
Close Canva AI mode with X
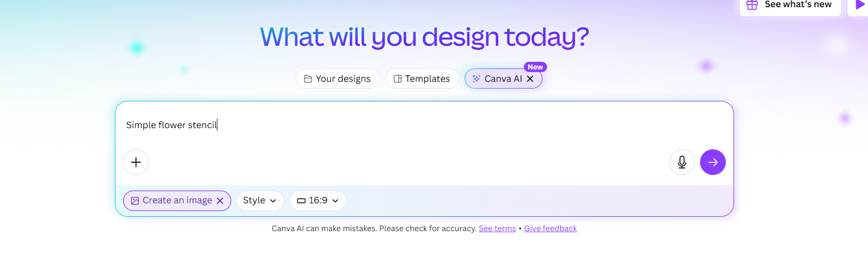[x=530, y=79]
